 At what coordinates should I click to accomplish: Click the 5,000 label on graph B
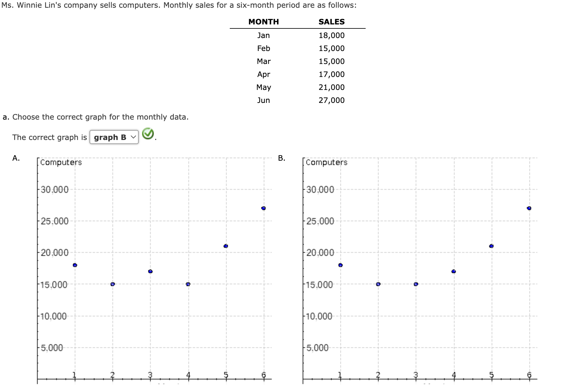317,348
